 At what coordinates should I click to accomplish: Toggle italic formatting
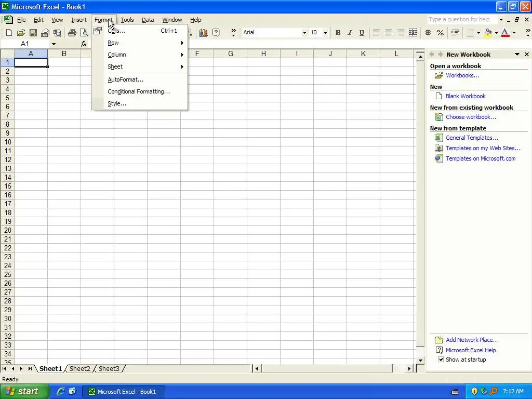(350, 33)
